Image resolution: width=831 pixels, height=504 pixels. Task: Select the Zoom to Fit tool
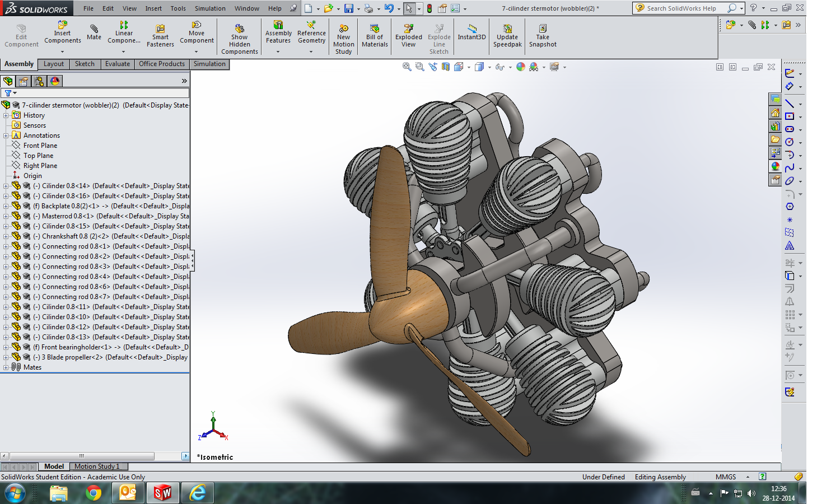click(x=406, y=67)
